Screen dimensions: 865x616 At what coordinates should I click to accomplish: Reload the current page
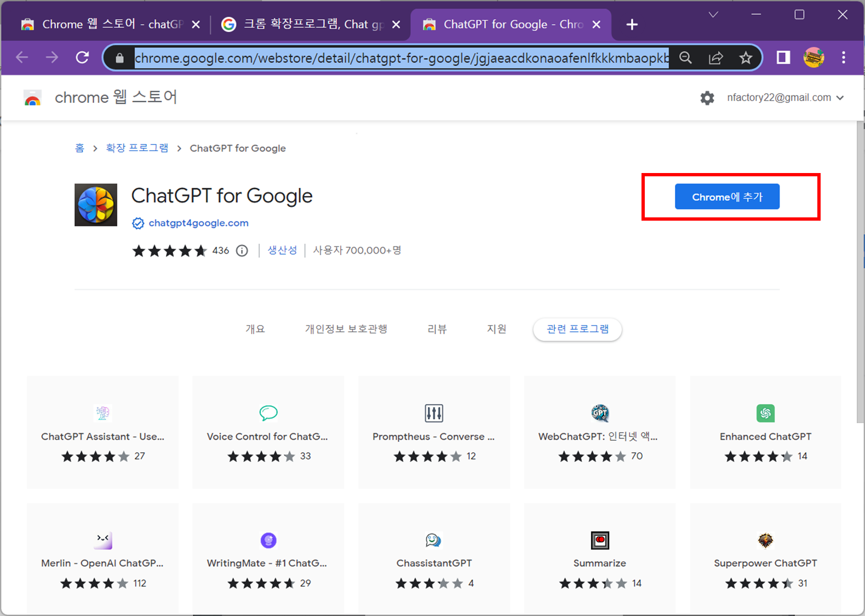(x=83, y=57)
